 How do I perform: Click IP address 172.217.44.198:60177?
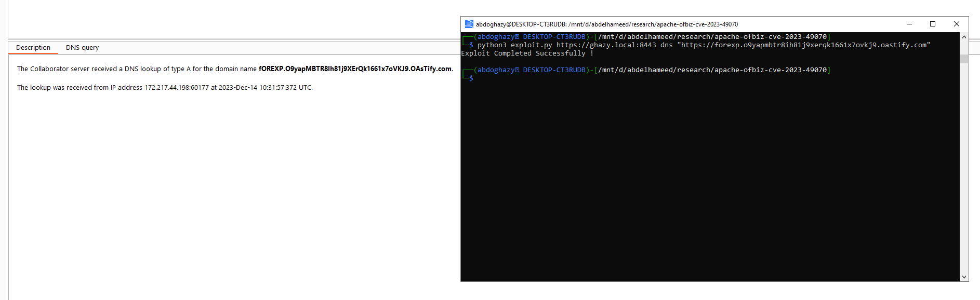click(x=177, y=87)
